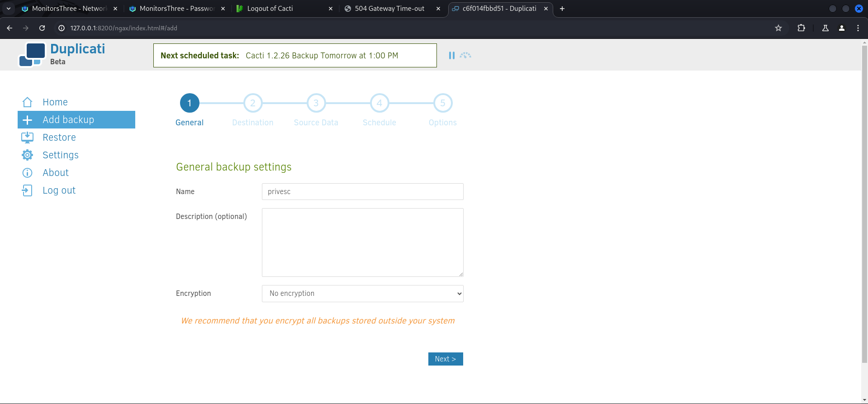
Task: Go to step 2 Destination
Action: tap(252, 104)
